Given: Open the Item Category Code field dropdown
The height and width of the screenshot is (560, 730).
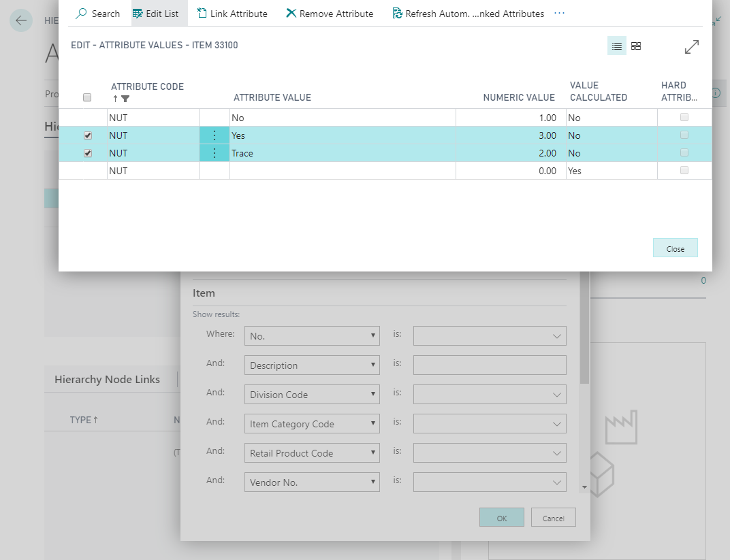Looking at the screenshot, I should click(x=312, y=424).
